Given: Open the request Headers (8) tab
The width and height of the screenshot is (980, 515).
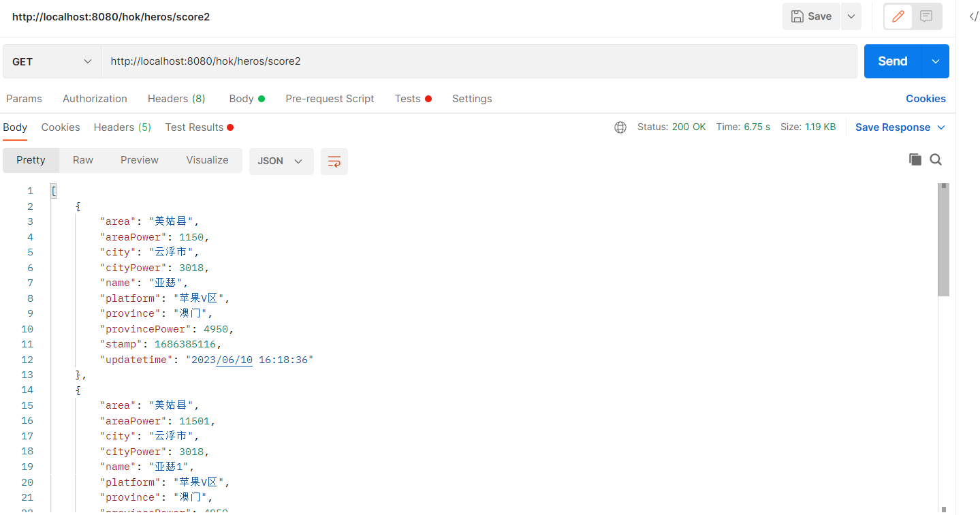Looking at the screenshot, I should click(x=176, y=99).
